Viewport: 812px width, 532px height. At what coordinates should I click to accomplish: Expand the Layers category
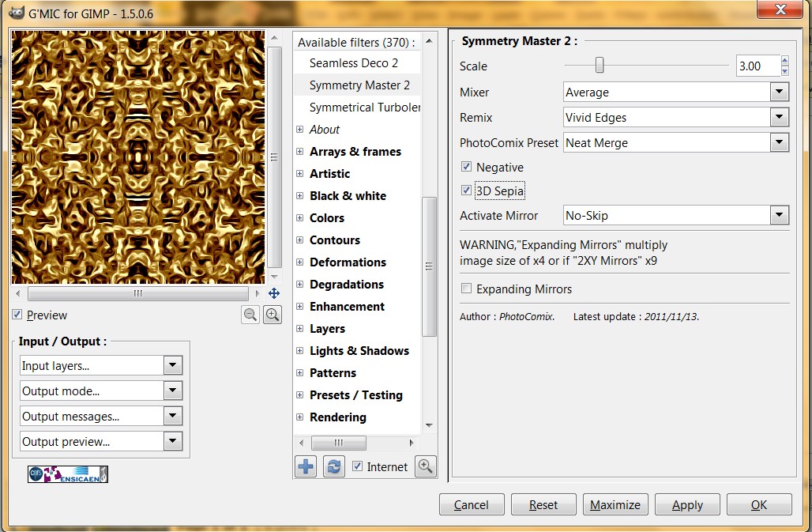pos(299,328)
